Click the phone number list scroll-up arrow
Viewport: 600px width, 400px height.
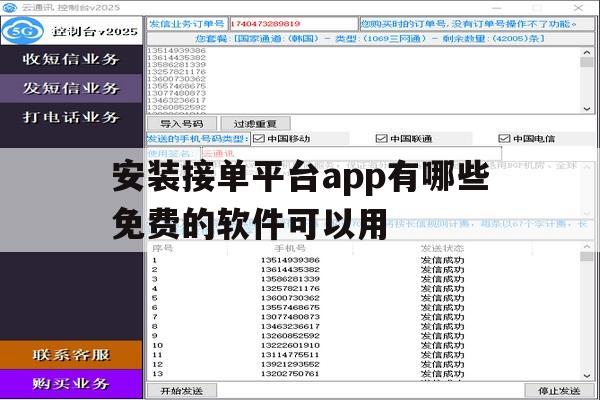pos(587,52)
